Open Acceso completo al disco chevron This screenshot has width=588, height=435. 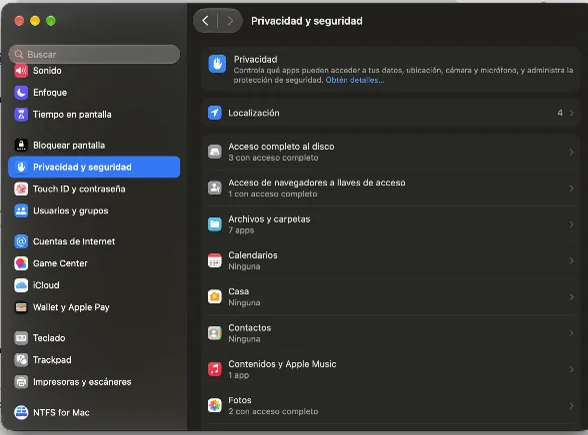coord(572,152)
